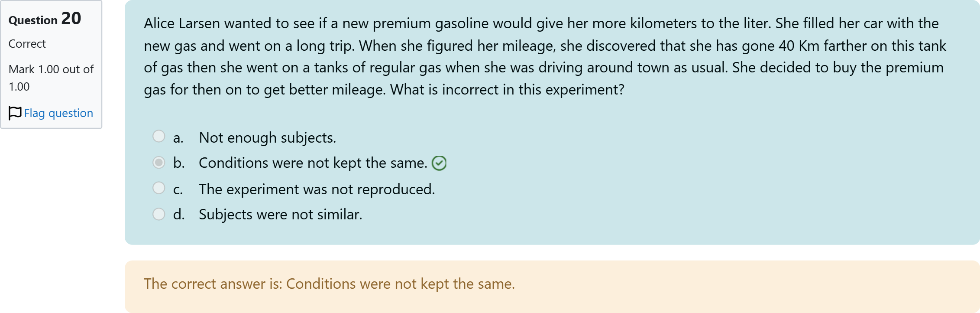Click the "Mark 1.00 out of 1.00" text
Screen dimensions: 980x313
(x=51, y=78)
